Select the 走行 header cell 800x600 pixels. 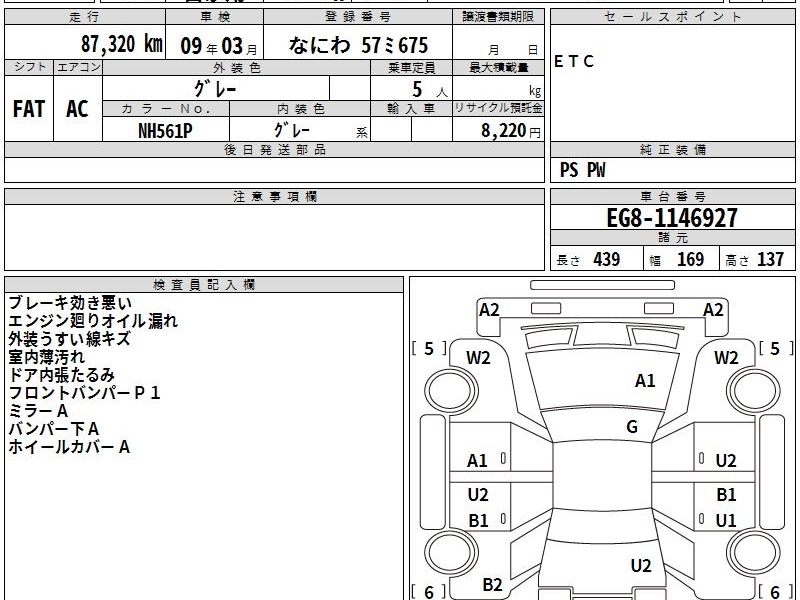coord(85,17)
